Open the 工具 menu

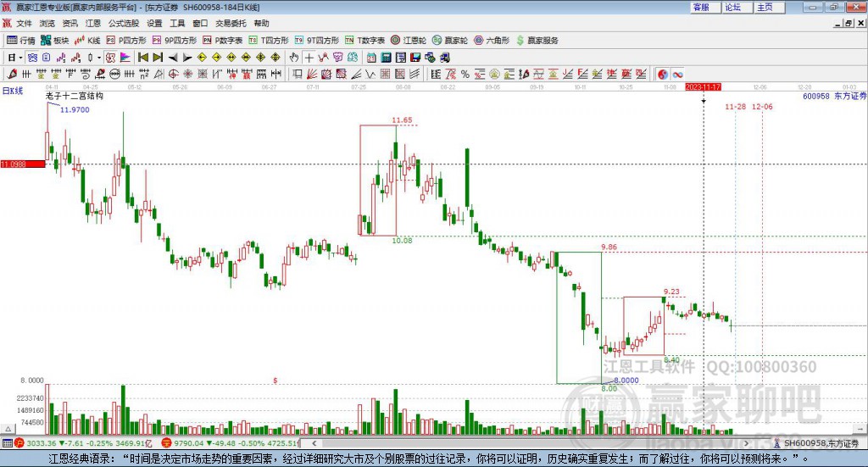pyautogui.click(x=177, y=23)
